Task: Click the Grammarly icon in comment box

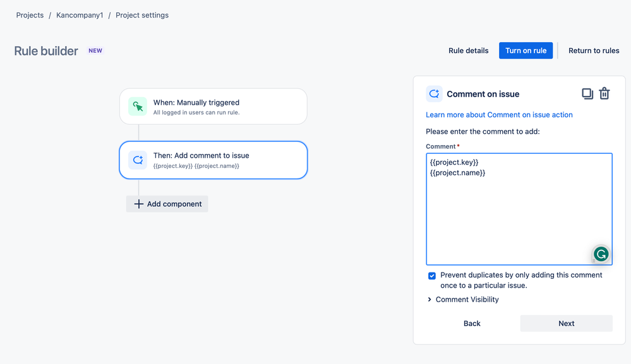Action: (601, 254)
